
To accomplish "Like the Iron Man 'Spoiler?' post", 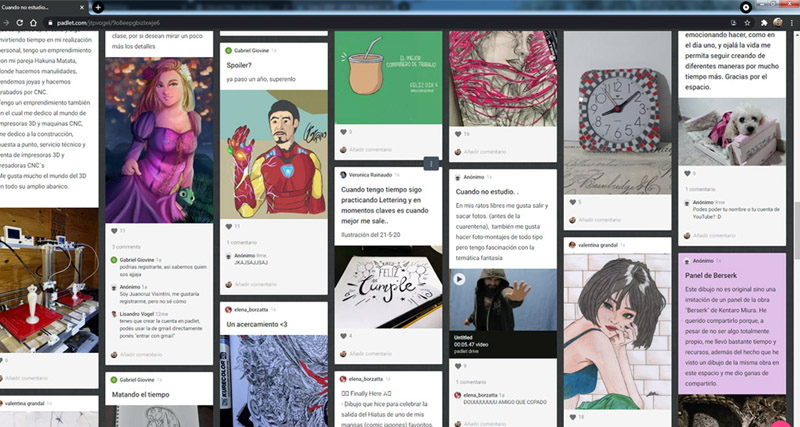I will coord(229,227).
